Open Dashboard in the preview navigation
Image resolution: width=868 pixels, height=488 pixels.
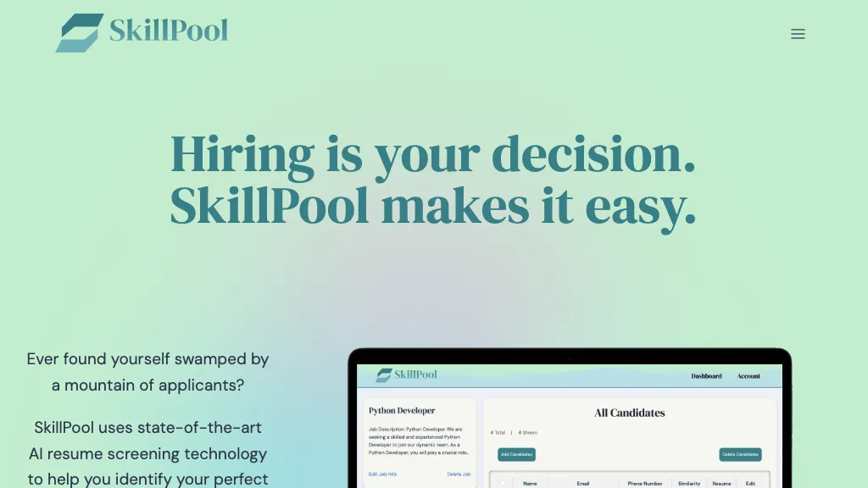pos(706,376)
